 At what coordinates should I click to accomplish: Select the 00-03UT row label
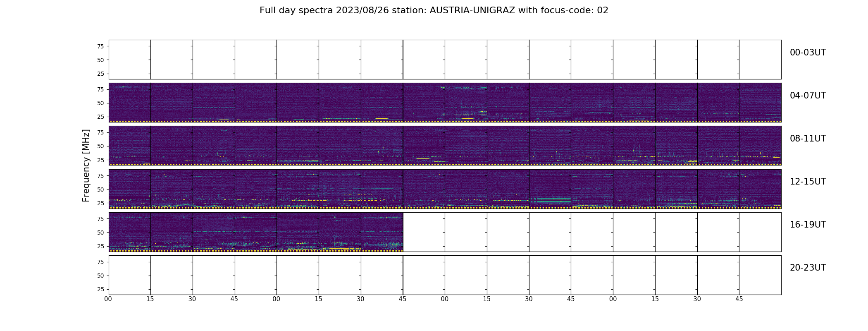click(807, 53)
